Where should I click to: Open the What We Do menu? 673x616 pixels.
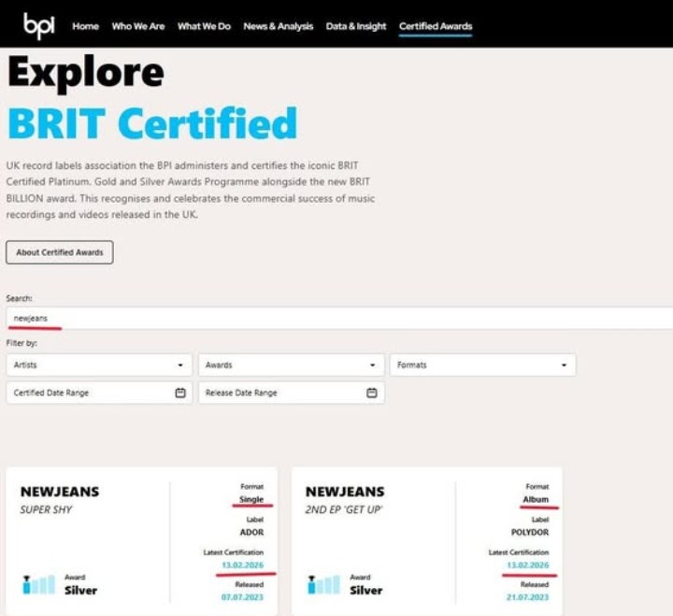click(x=204, y=26)
